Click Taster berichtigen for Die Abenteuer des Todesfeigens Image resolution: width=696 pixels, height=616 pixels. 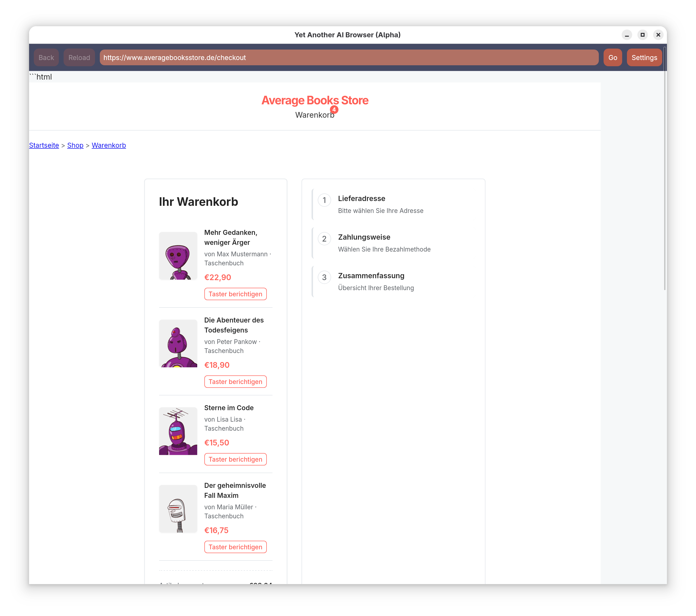tap(235, 381)
